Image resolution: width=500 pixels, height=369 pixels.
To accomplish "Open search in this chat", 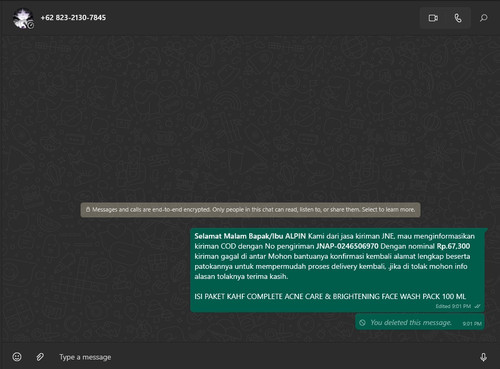I will (483, 18).
